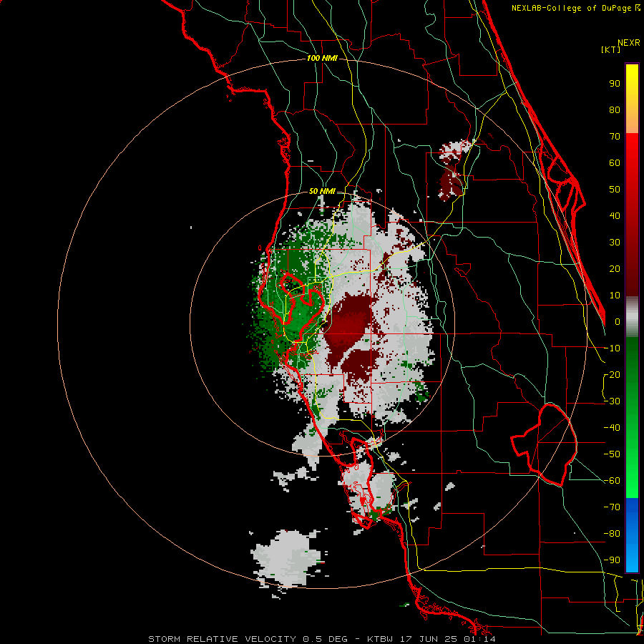Click the bright green segment of the color bar
Image resolution: width=644 pixels, height=644 pixels.
point(632,417)
